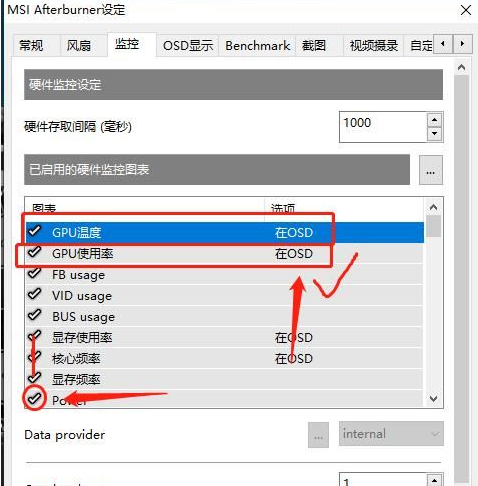Click the tab strip right arrow
This screenshot has height=486, width=478.
pyautogui.click(x=462, y=44)
